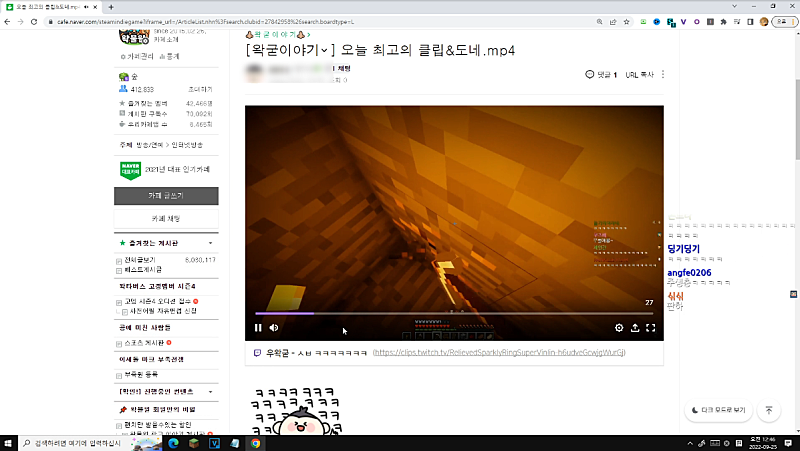Select the cafe tab in the browser

(51, 7)
